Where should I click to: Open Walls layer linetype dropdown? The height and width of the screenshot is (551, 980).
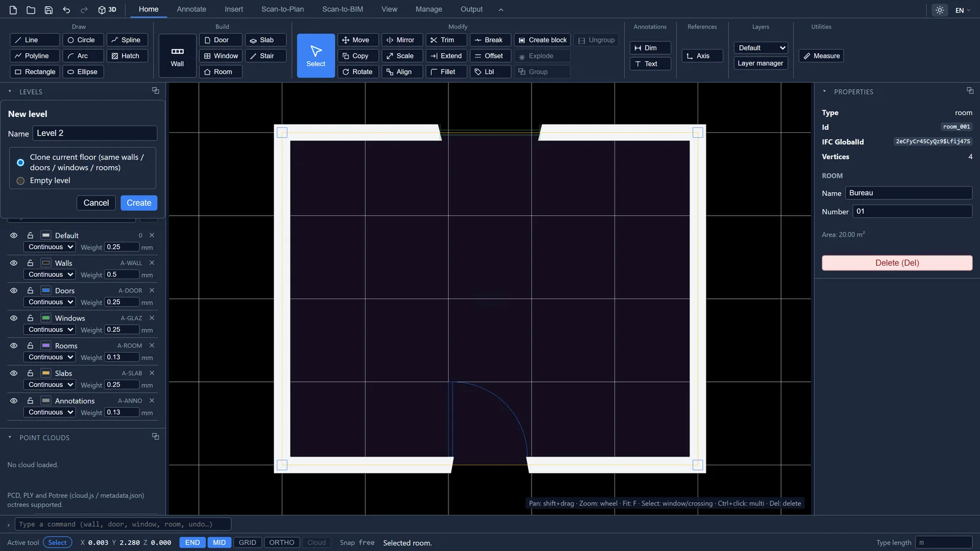[x=50, y=274]
